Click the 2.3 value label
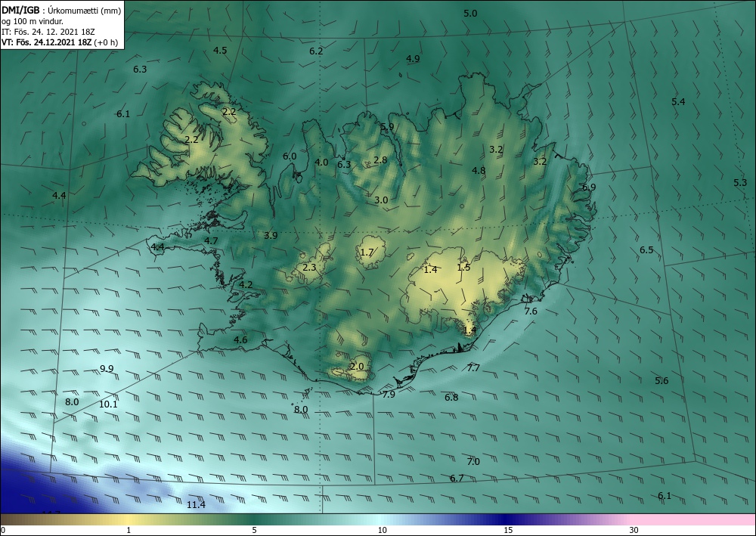The image size is (756, 536). pyautogui.click(x=309, y=267)
